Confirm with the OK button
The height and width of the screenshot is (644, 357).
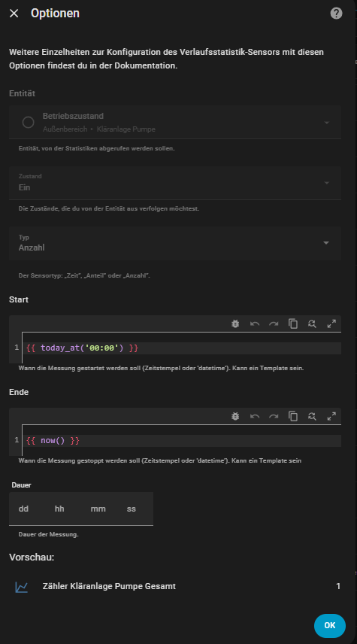point(330,625)
